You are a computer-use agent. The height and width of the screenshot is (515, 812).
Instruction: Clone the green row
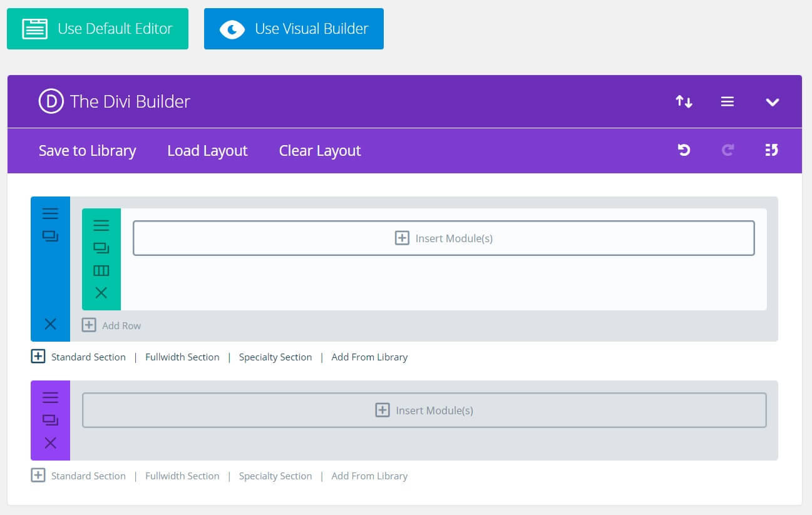click(x=101, y=248)
